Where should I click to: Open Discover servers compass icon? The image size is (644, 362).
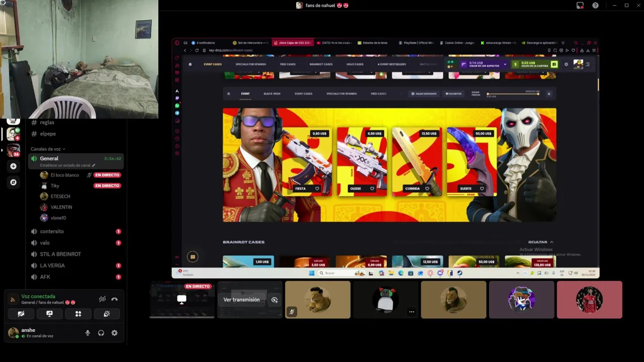click(13, 183)
